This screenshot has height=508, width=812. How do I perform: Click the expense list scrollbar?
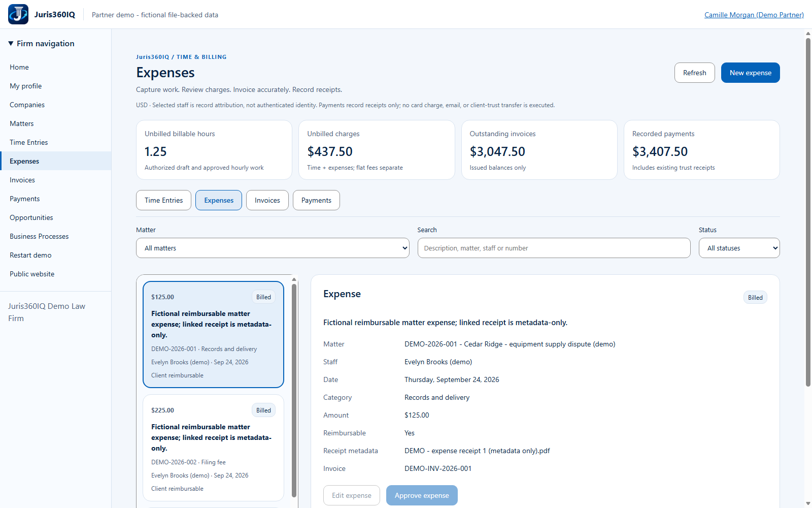coord(294,390)
